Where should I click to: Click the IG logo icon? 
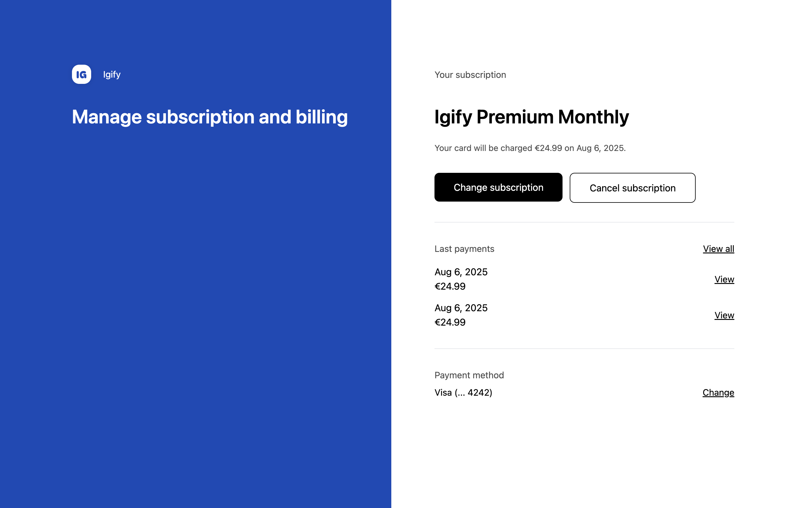81,74
